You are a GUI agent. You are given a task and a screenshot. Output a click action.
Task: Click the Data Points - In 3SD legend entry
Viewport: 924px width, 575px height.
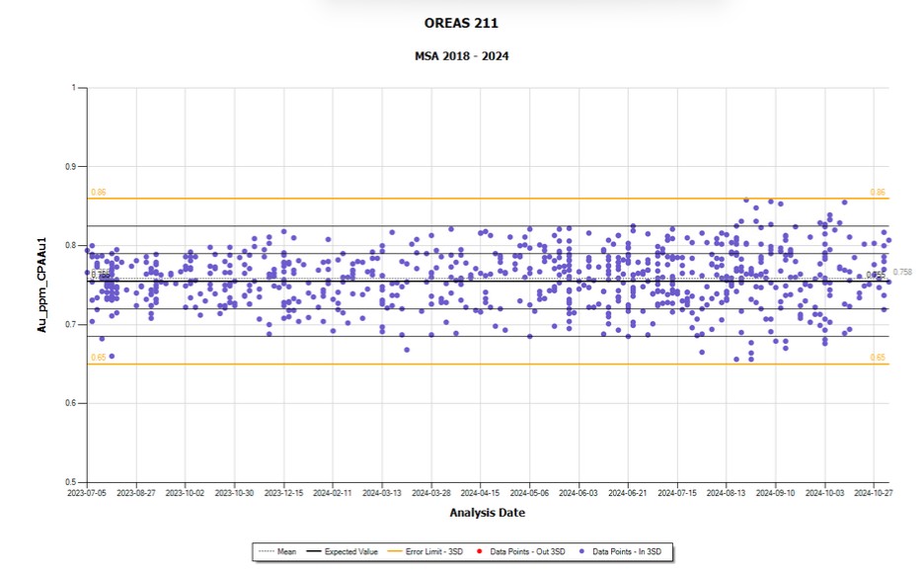pos(620,551)
